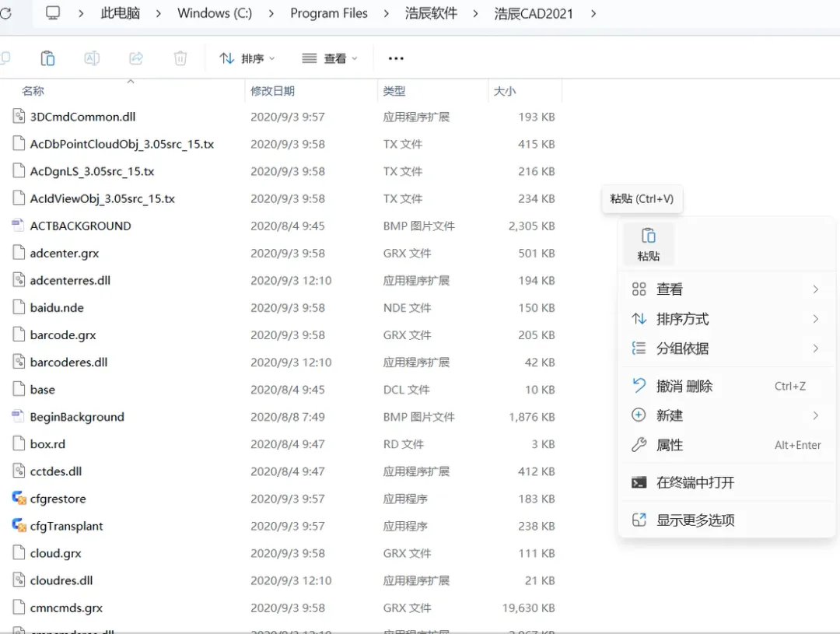Screen dimensions: 840x634
Task: Click the barcoderes.dll file icon
Action: point(19,362)
